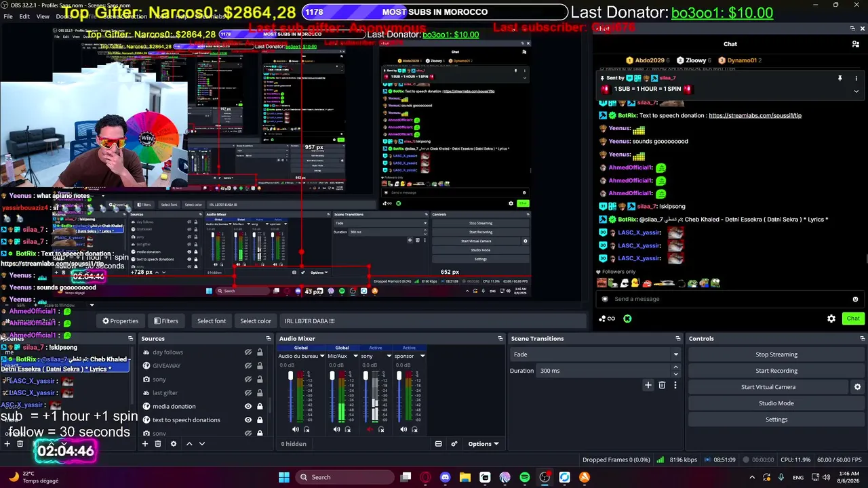Image resolution: width=868 pixels, height=488 pixels.
Task: Unmute the sony audio mixer channel
Action: [370, 429]
